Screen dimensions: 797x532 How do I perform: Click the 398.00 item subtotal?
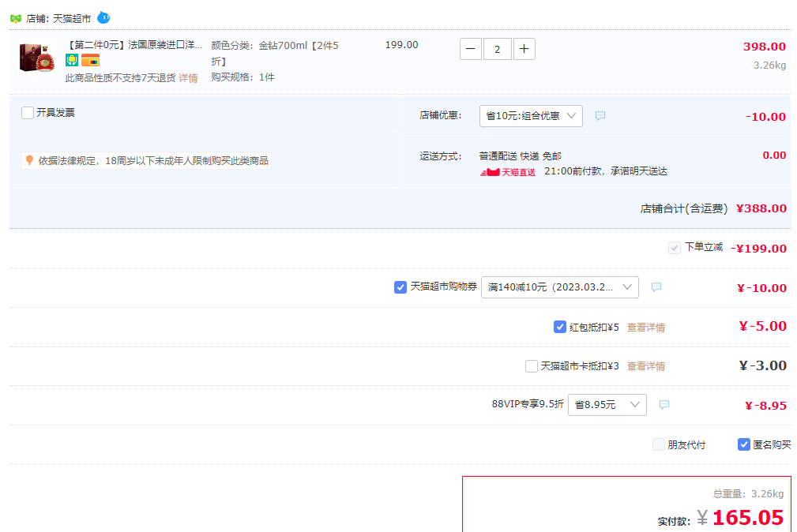(765, 47)
